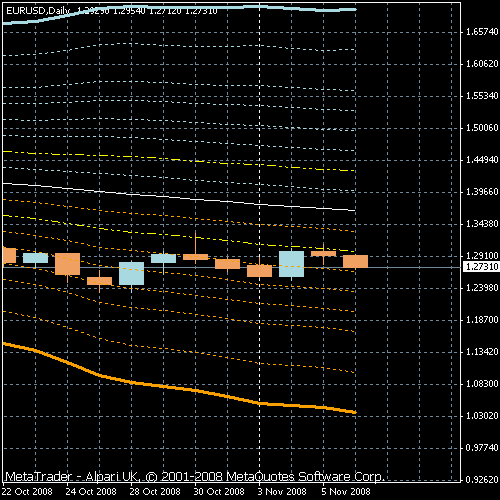The height and width of the screenshot is (500, 500).
Task: Click the current price label 1.27310
Action: [482, 267]
